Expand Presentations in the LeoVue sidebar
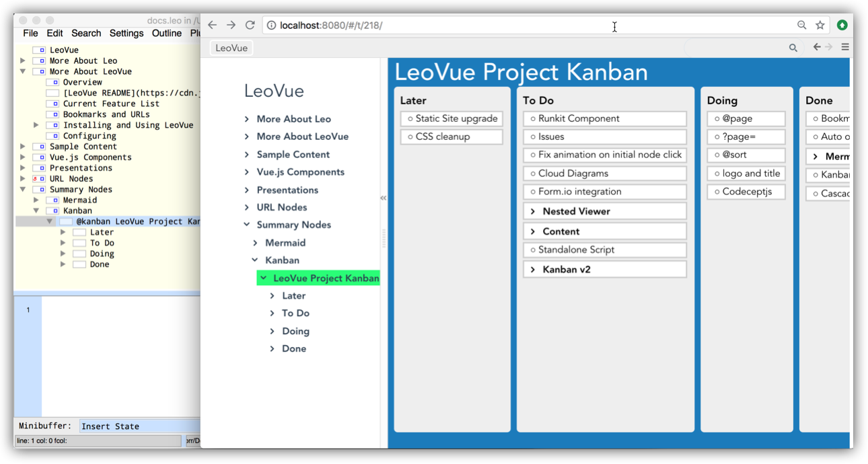The width and height of the screenshot is (868, 464). click(247, 190)
